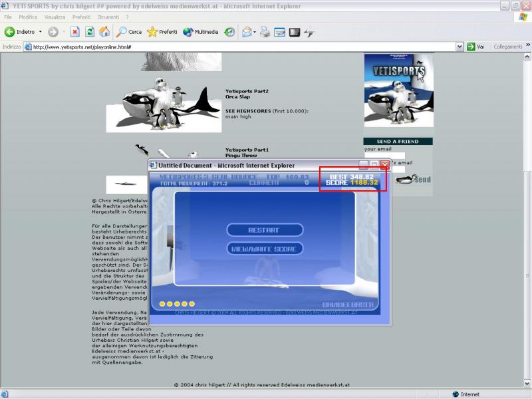Click the status bar page icon
Screen dimensions: 532x399
coord(5,394)
